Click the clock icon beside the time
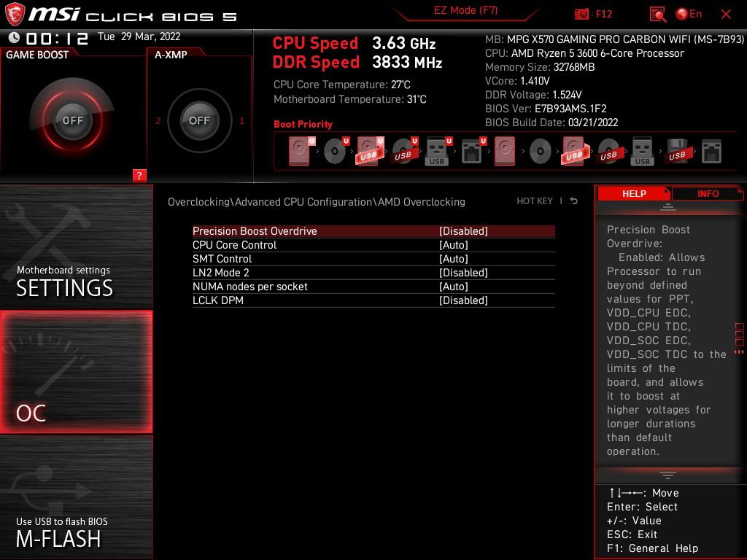Screen dimensions: 747x560 (x=15, y=37)
